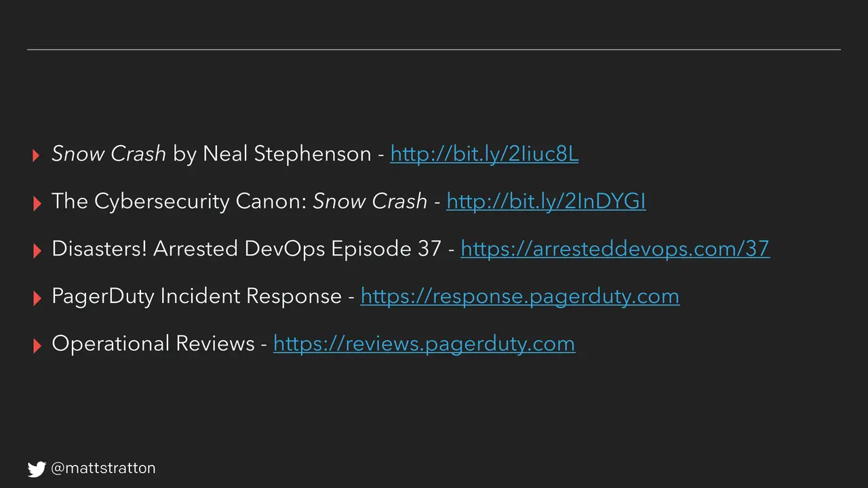Click the text "Snow Crash by Neal Stephenson"

click(x=212, y=154)
